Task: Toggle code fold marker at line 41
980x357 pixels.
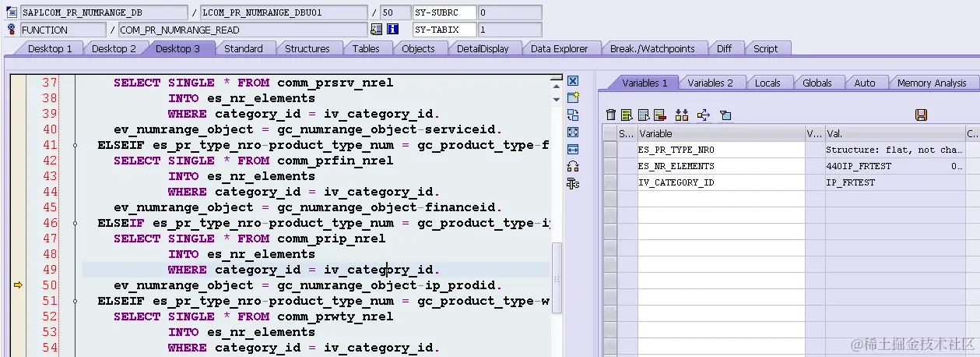Action: (75, 145)
